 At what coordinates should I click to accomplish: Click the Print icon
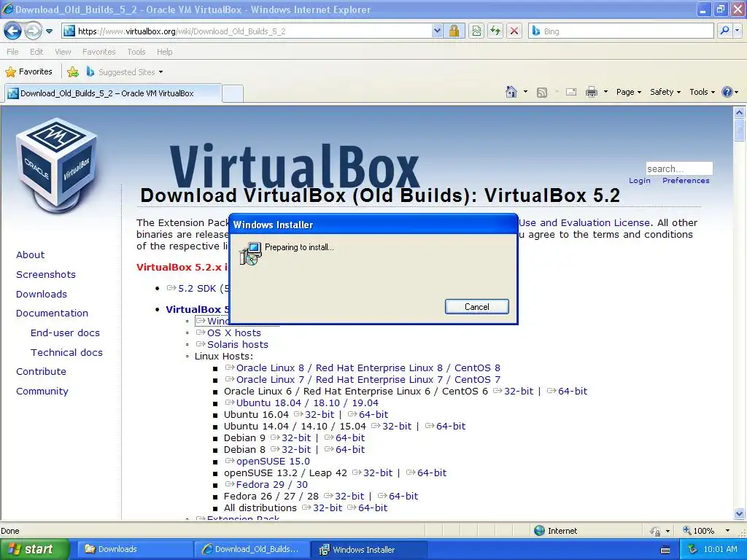click(x=591, y=92)
